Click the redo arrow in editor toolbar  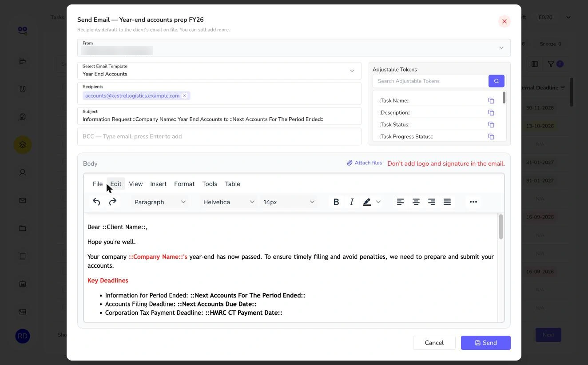point(113,202)
